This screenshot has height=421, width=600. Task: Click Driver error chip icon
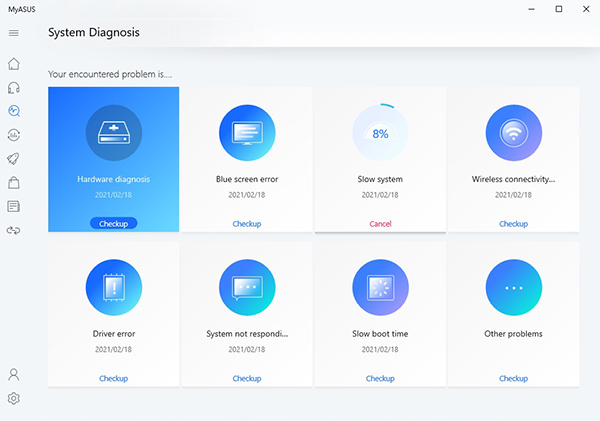[114, 287]
